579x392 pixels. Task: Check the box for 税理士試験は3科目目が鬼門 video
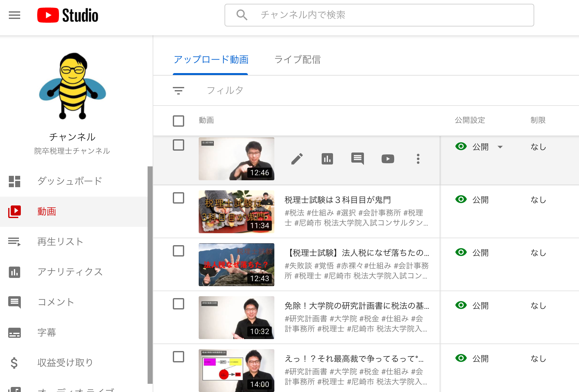[178, 198]
